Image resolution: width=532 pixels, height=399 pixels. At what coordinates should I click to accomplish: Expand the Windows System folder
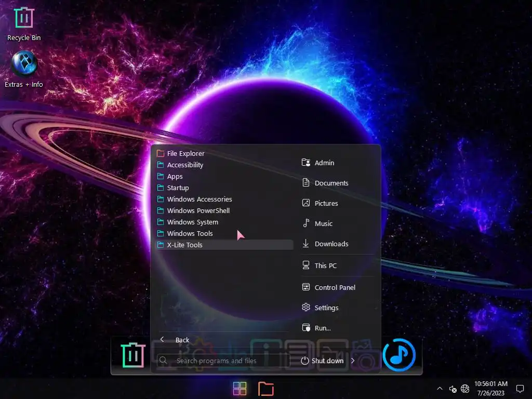pyautogui.click(x=224, y=222)
